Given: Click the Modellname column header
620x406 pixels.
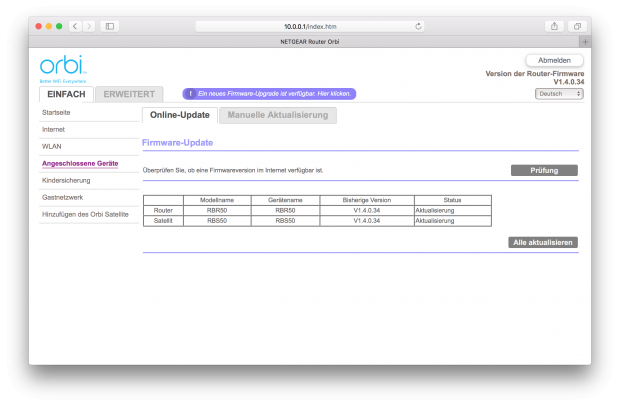Looking at the screenshot, I should click(217, 200).
